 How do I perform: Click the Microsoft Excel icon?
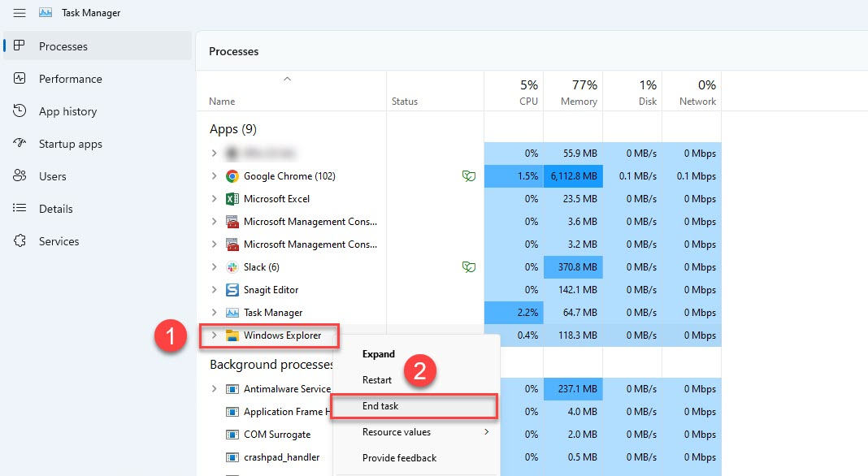click(232, 199)
